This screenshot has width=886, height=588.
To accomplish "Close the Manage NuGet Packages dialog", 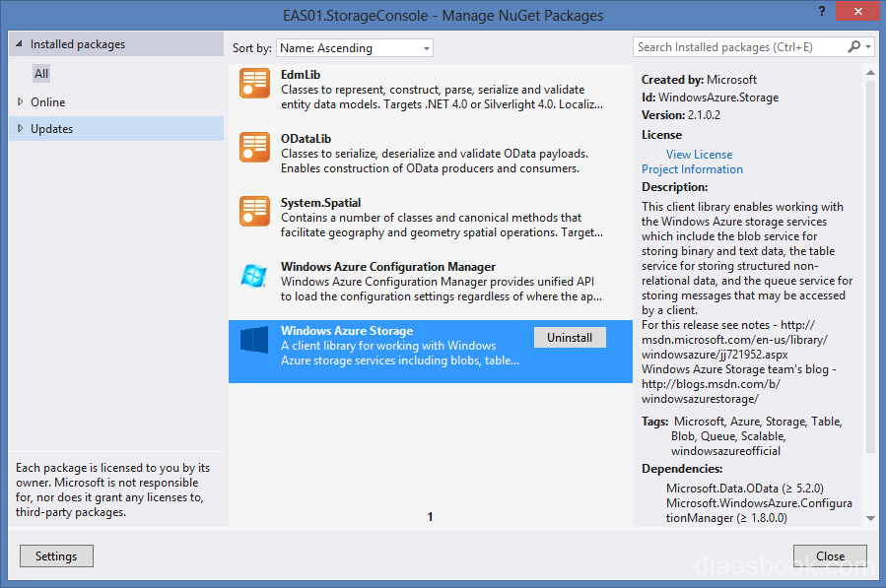I will pos(830,555).
